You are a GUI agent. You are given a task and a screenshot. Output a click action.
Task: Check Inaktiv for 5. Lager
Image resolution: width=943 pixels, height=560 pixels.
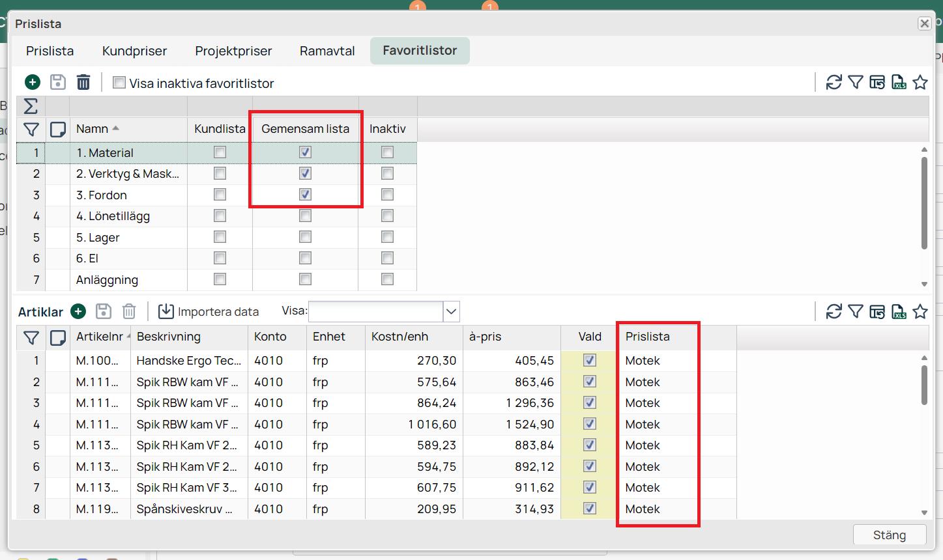pos(387,237)
